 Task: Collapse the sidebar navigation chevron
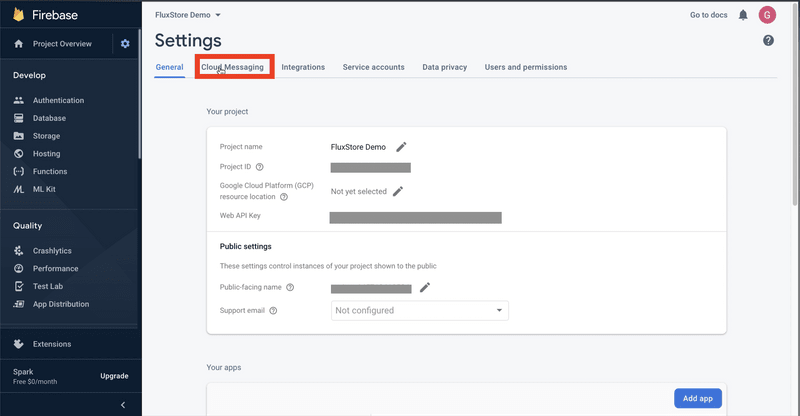(x=122, y=404)
